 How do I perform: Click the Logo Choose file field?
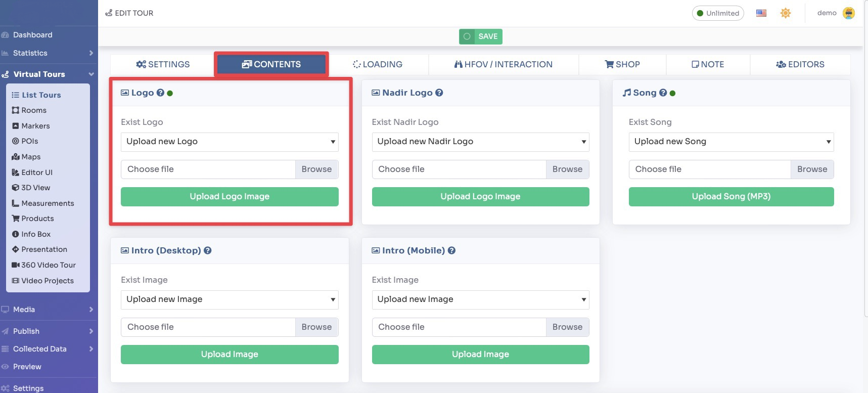coord(208,169)
